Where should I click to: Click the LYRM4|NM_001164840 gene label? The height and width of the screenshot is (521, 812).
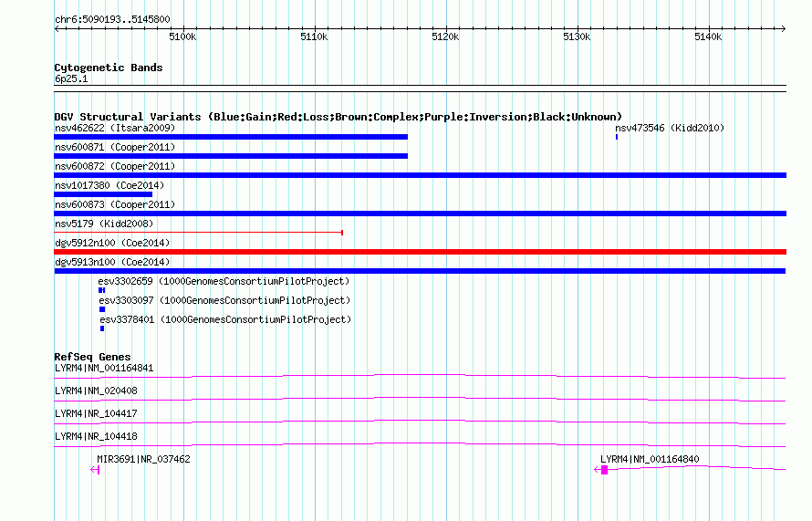650,459
